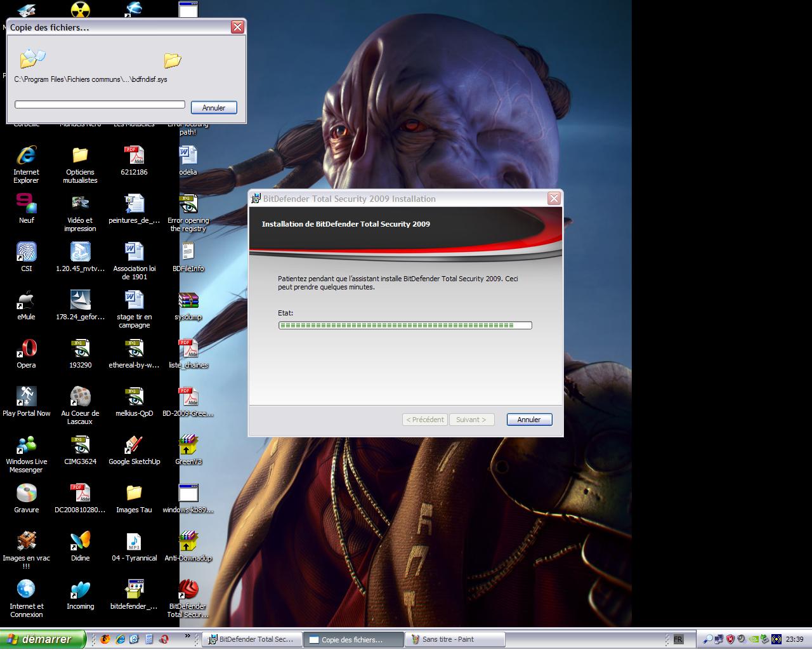This screenshot has height=650, width=812.
Task: Select the Google SketchUp icon
Action: (134, 449)
